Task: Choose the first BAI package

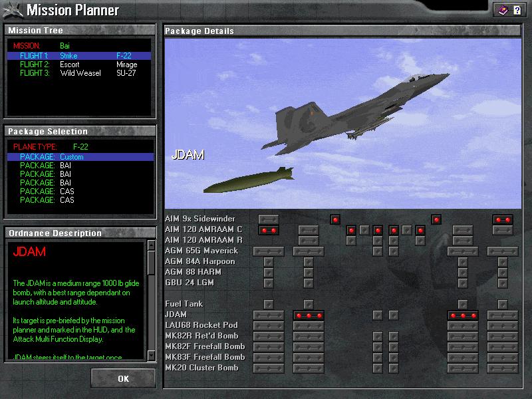Action: 80,166
